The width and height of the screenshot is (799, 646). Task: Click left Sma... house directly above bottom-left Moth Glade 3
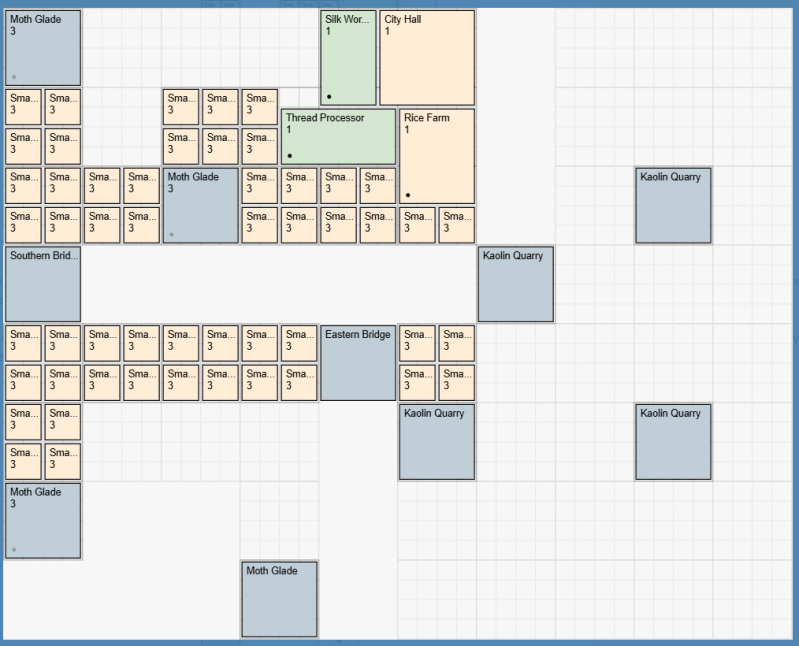point(23,461)
